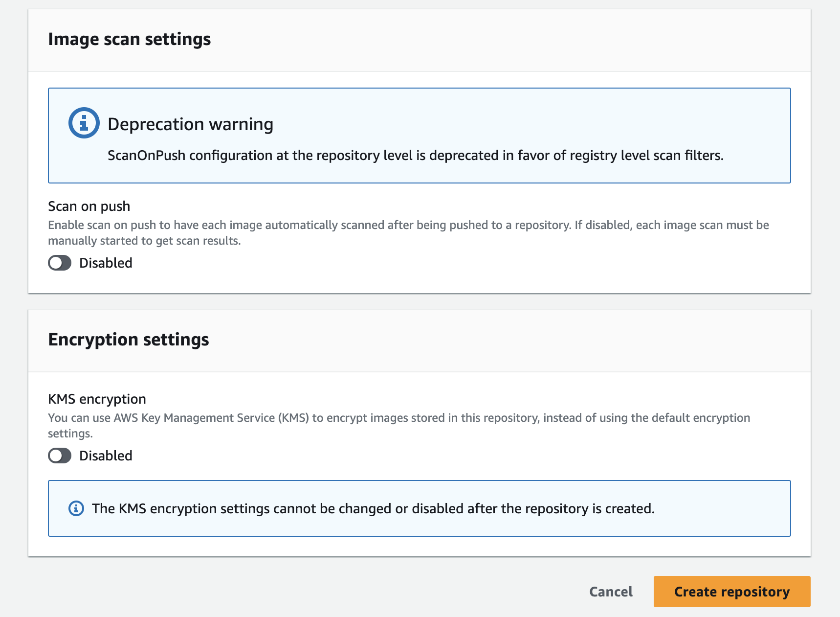840x617 pixels.
Task: Click the Deprecation warning title text
Action: [190, 124]
